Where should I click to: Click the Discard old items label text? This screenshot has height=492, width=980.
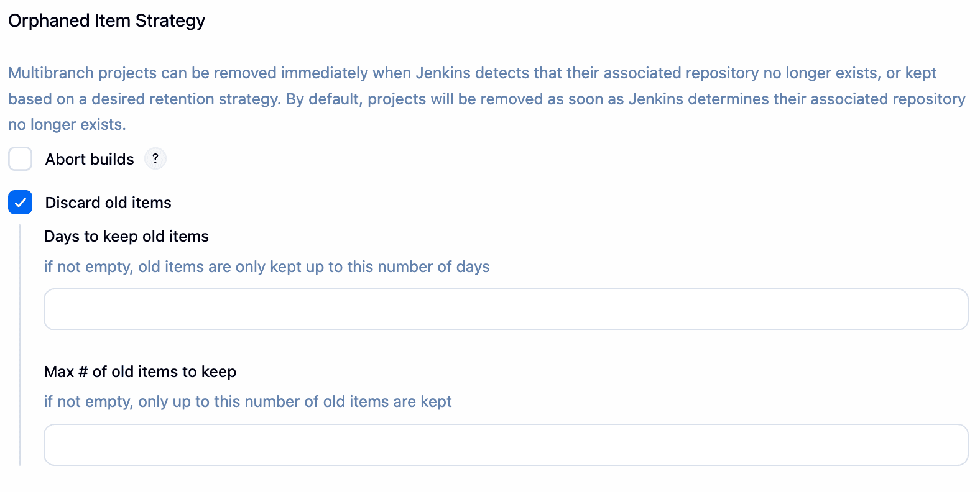(x=108, y=203)
